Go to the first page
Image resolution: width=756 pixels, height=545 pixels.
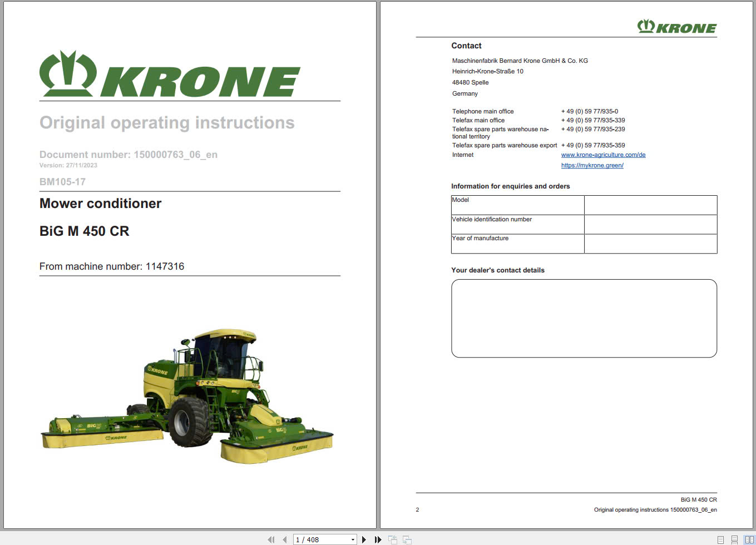point(271,539)
